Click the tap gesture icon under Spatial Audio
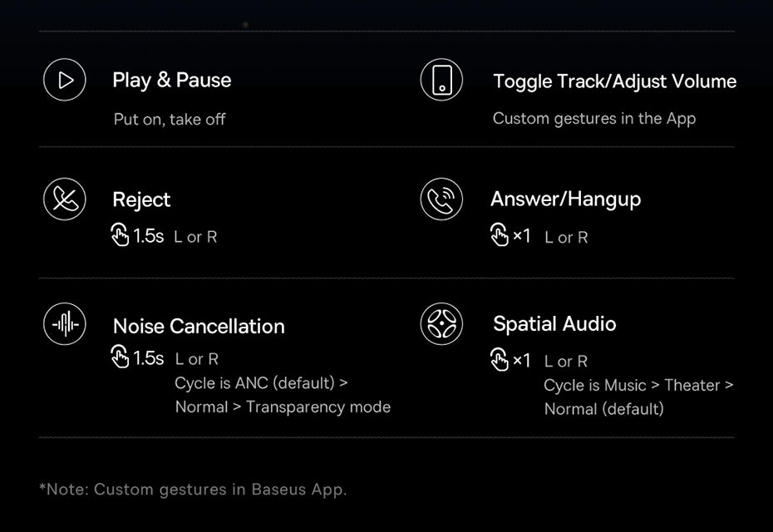773x532 pixels. coord(500,360)
